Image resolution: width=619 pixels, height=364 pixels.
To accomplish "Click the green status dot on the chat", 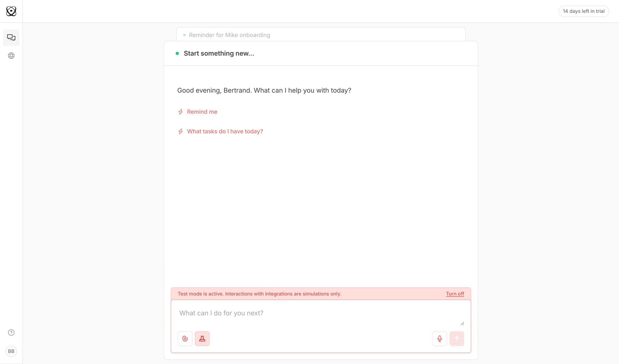I will point(177,53).
